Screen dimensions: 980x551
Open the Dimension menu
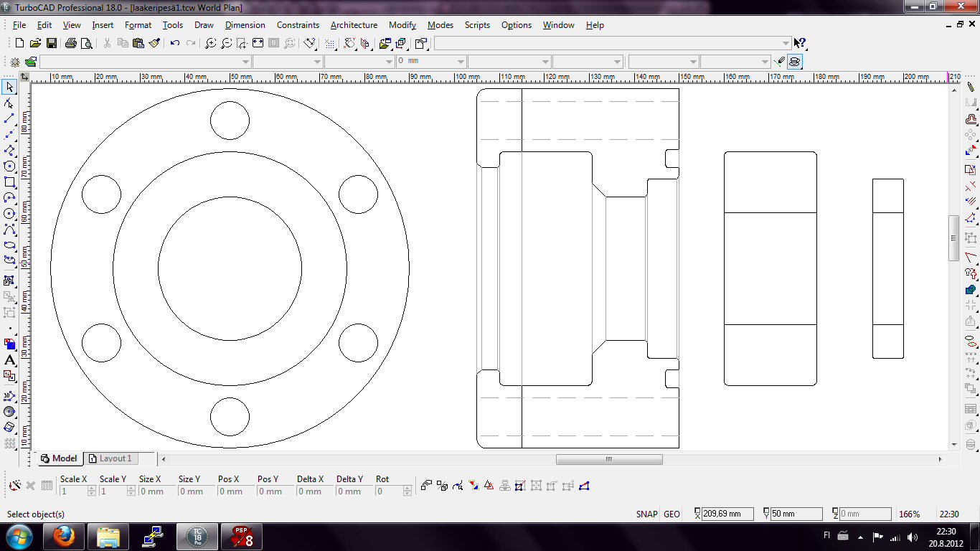[x=245, y=25]
